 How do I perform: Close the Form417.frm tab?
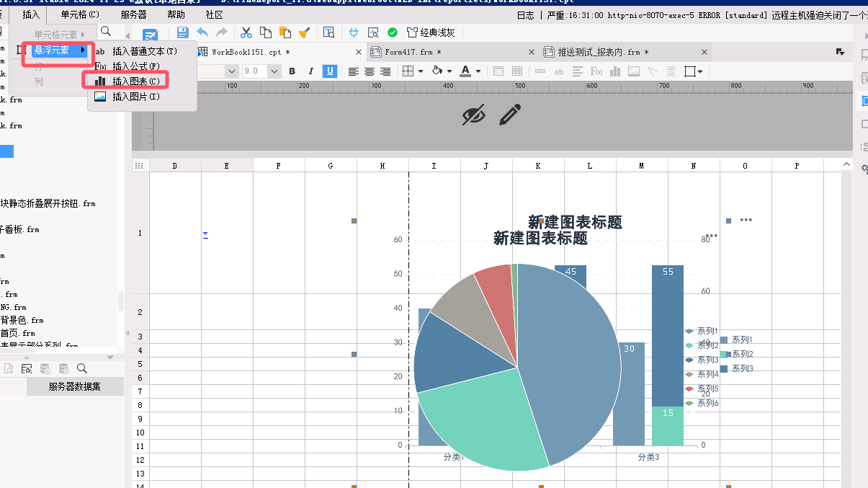(532, 52)
